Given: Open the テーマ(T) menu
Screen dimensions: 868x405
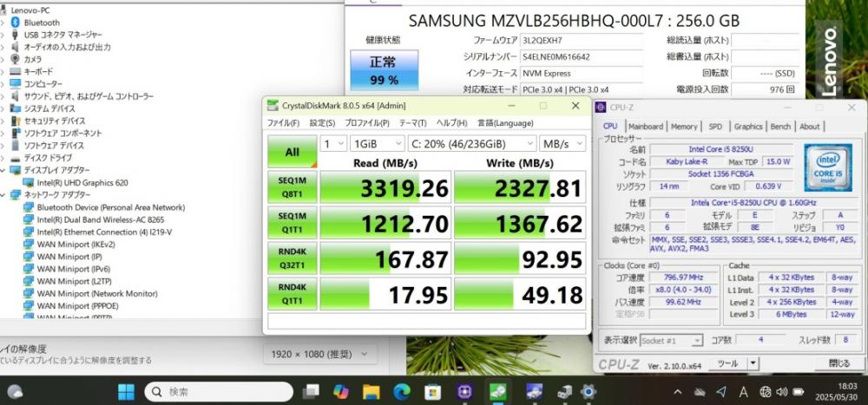Looking at the screenshot, I should [412, 123].
